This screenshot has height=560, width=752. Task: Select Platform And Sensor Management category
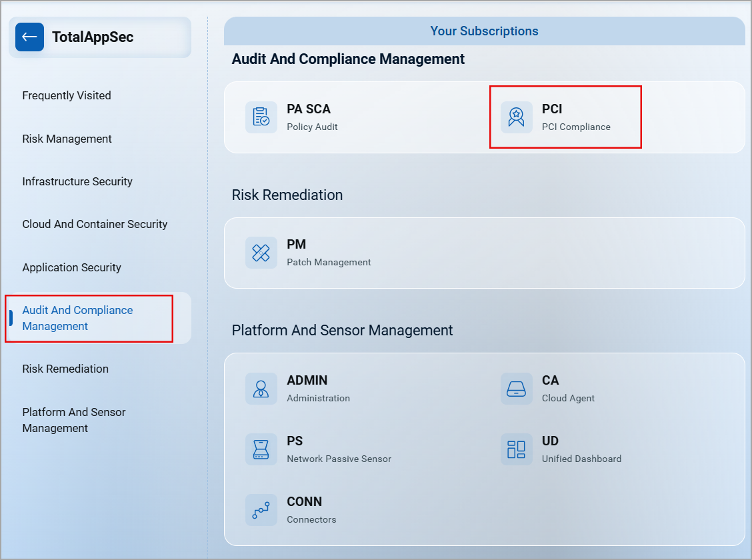(74, 420)
